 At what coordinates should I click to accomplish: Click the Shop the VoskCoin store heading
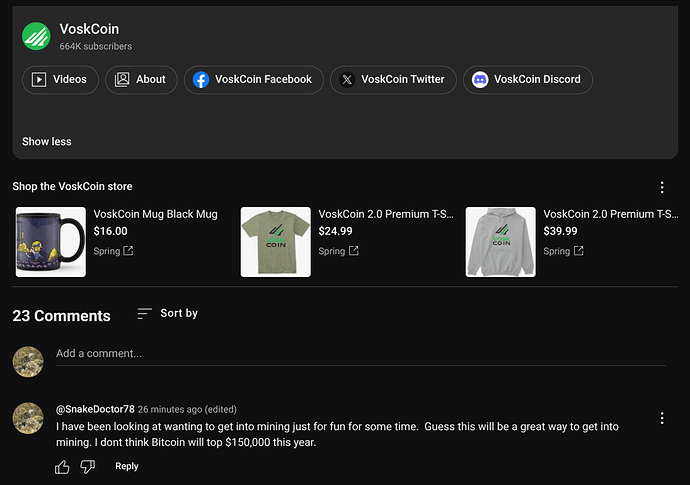tap(72, 187)
